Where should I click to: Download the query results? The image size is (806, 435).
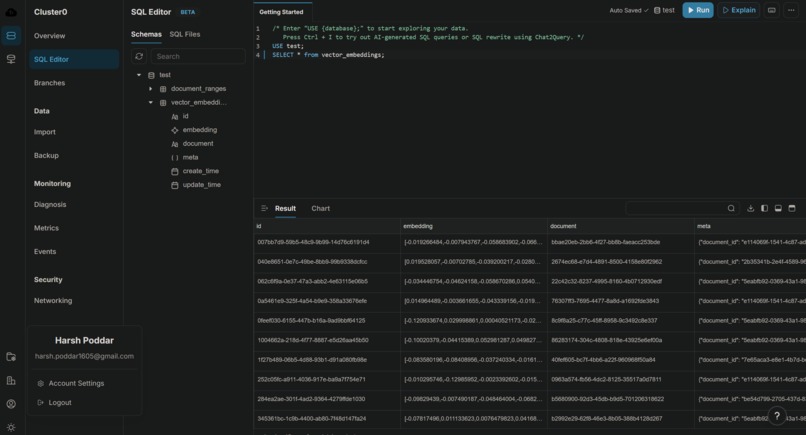[x=750, y=208]
